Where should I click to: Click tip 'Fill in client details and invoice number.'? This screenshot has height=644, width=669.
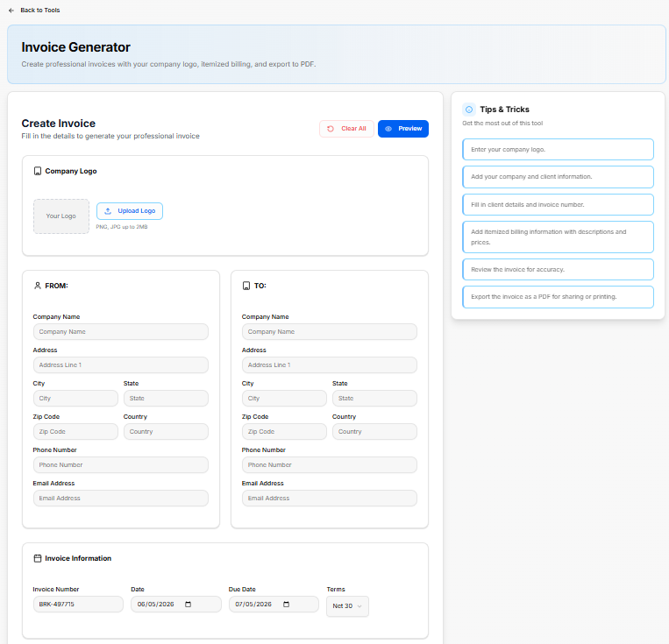coord(558,205)
